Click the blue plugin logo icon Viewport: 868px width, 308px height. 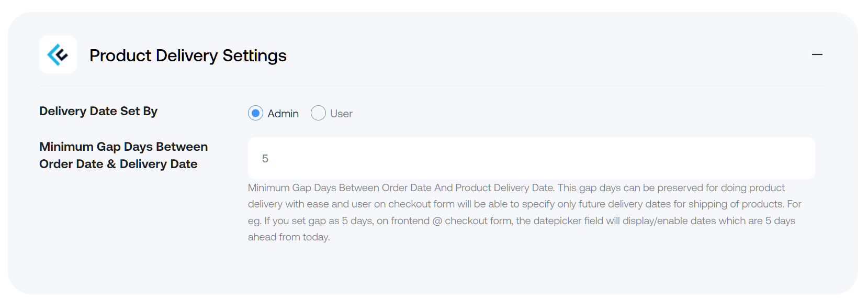point(58,54)
